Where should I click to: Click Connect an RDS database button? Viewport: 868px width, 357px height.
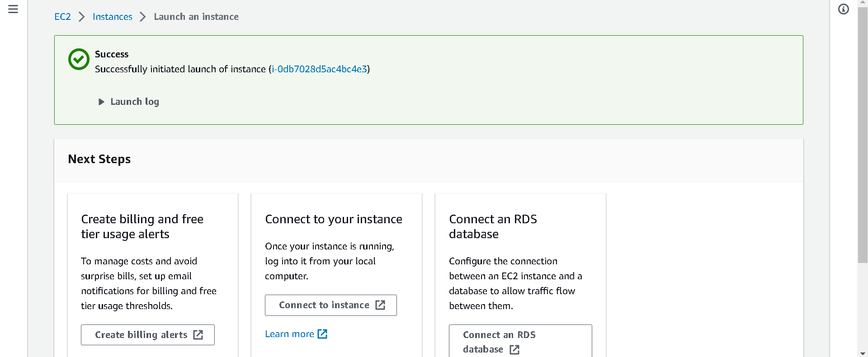tap(520, 341)
